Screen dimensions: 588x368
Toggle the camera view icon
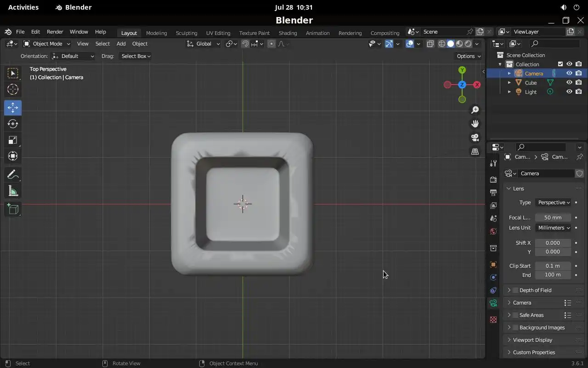click(x=475, y=138)
